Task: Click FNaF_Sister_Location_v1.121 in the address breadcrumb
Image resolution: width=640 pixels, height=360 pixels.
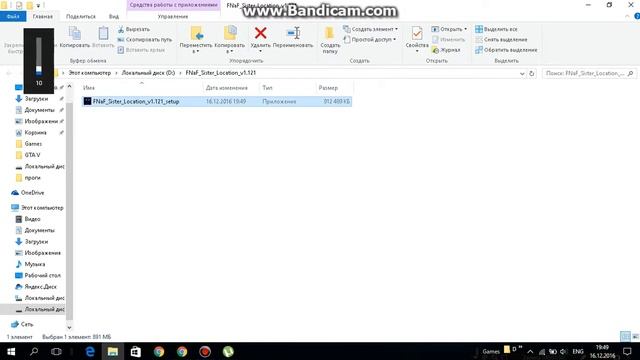Action: [220, 73]
